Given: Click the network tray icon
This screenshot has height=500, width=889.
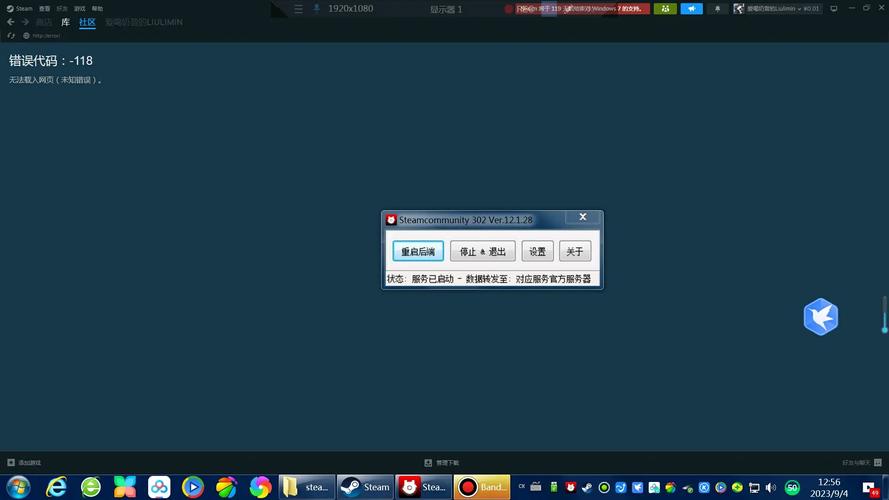Looking at the screenshot, I should coord(754,487).
